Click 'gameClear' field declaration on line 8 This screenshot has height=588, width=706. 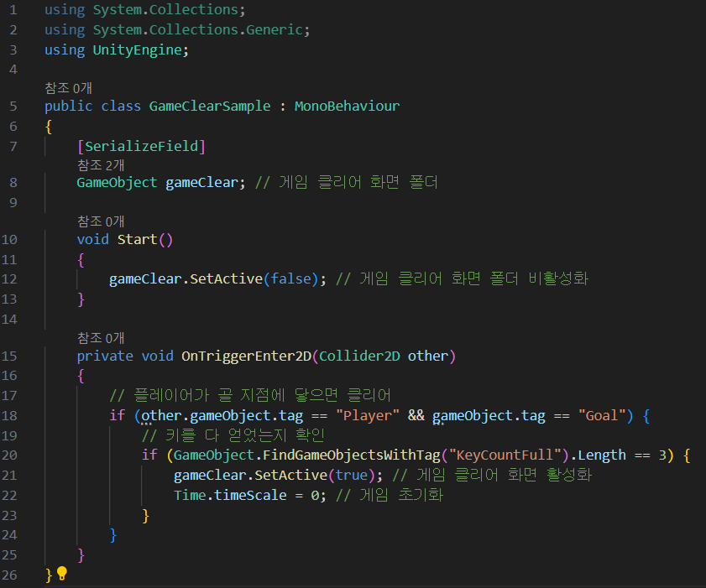tap(201, 183)
